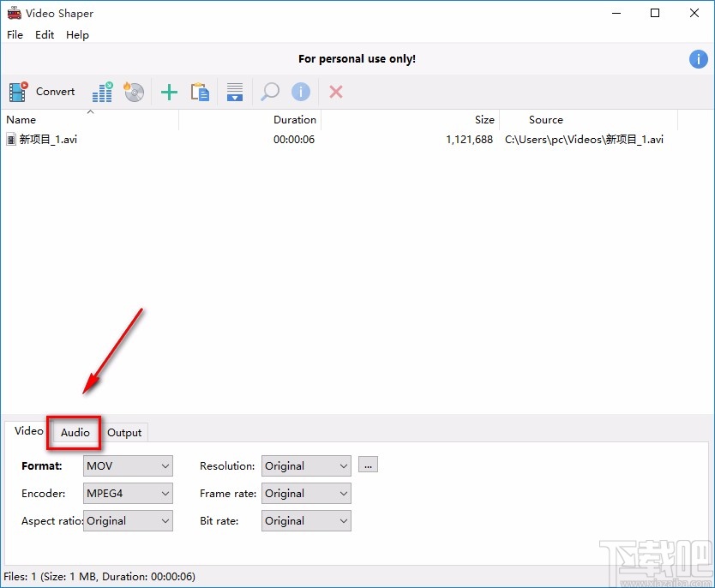Image resolution: width=715 pixels, height=588 pixels.
Task: Click the Convert text label in toolbar
Action: pos(55,92)
